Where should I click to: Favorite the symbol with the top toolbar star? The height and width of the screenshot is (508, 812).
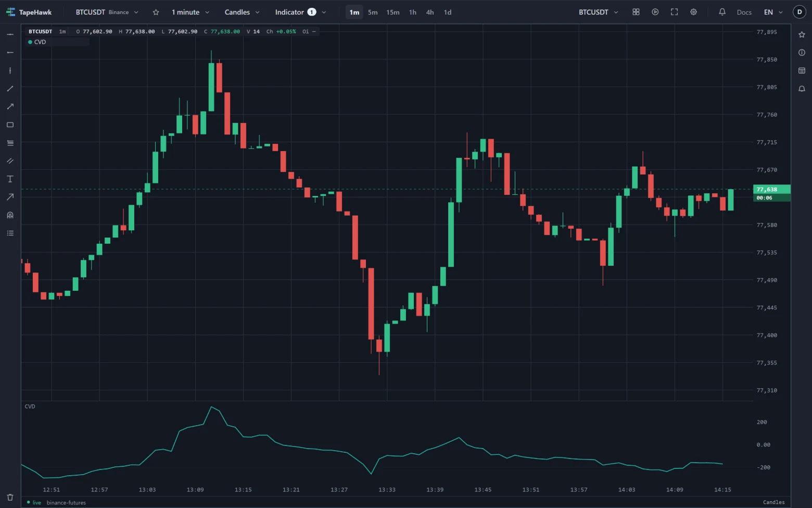[156, 12]
